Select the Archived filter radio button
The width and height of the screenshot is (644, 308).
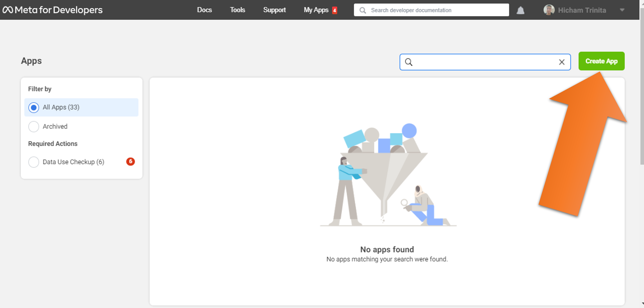point(34,127)
